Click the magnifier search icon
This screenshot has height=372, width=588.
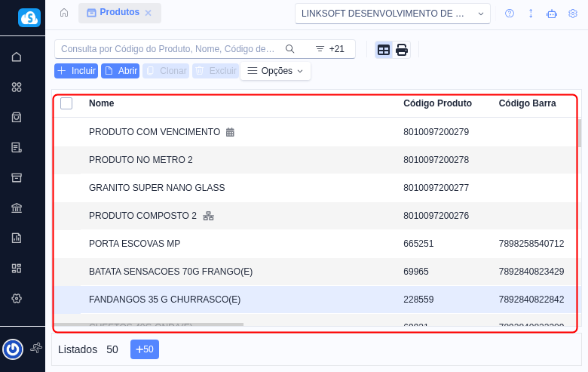pyautogui.click(x=289, y=49)
